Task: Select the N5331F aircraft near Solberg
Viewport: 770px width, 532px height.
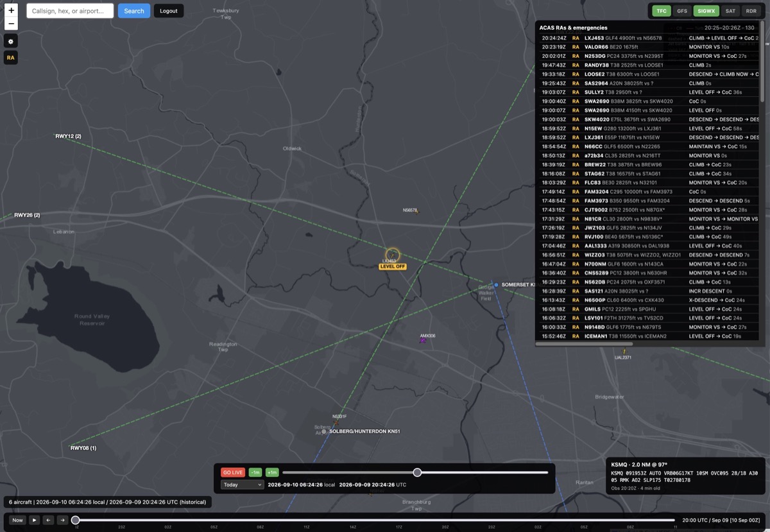Action: pyautogui.click(x=336, y=422)
